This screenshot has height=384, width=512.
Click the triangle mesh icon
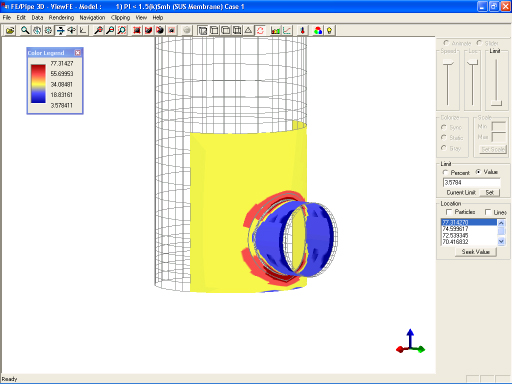(248, 31)
